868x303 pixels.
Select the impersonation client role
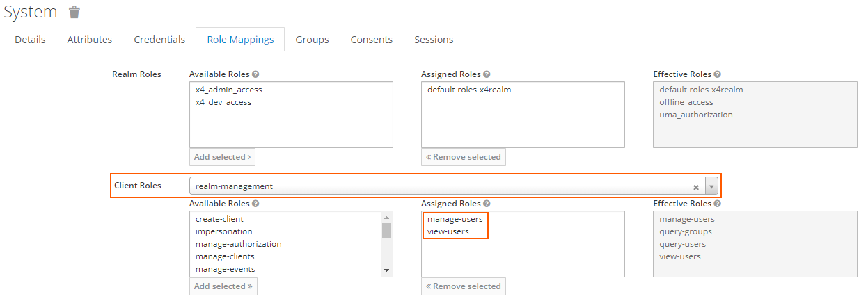coord(223,231)
